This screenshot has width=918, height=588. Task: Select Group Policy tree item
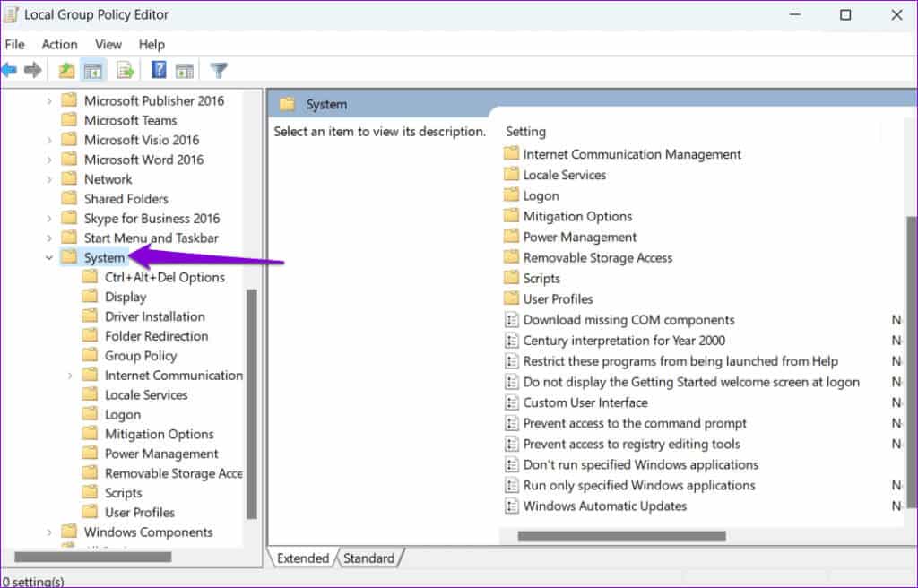141,356
